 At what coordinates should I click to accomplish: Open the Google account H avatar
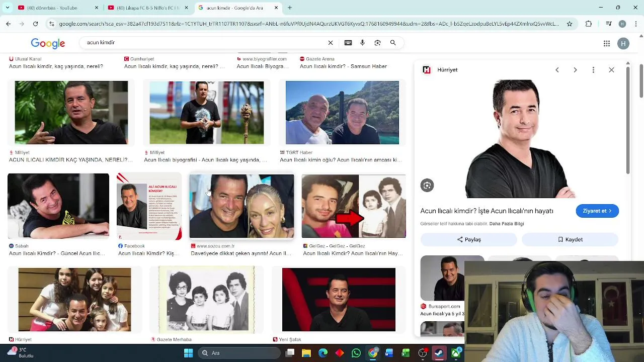click(x=623, y=44)
